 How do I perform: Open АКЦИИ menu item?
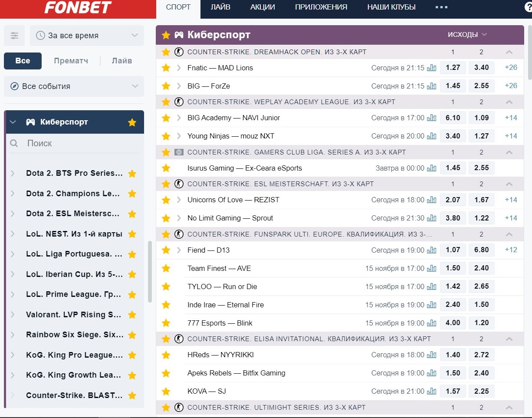[263, 7]
